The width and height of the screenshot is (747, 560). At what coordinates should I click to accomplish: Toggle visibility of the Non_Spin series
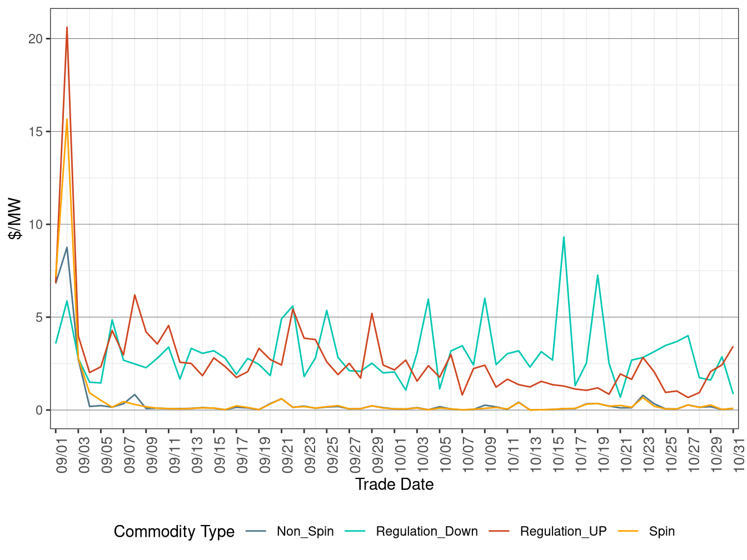tap(306, 531)
